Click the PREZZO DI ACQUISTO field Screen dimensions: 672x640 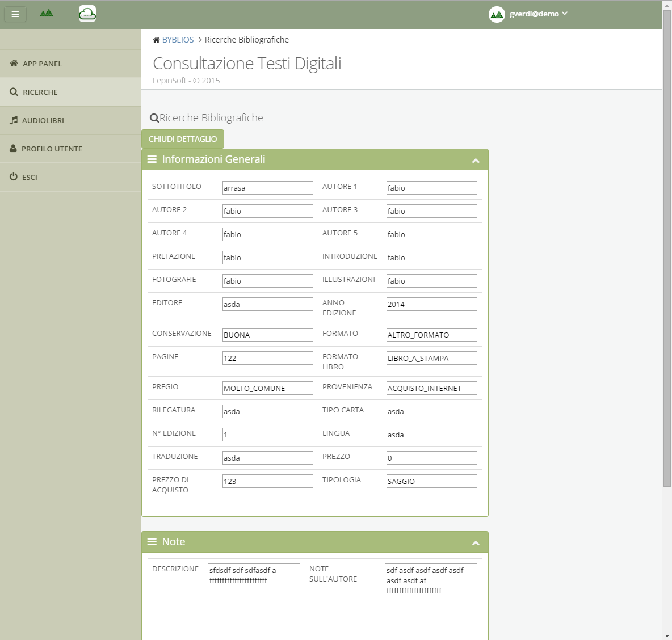pos(268,481)
